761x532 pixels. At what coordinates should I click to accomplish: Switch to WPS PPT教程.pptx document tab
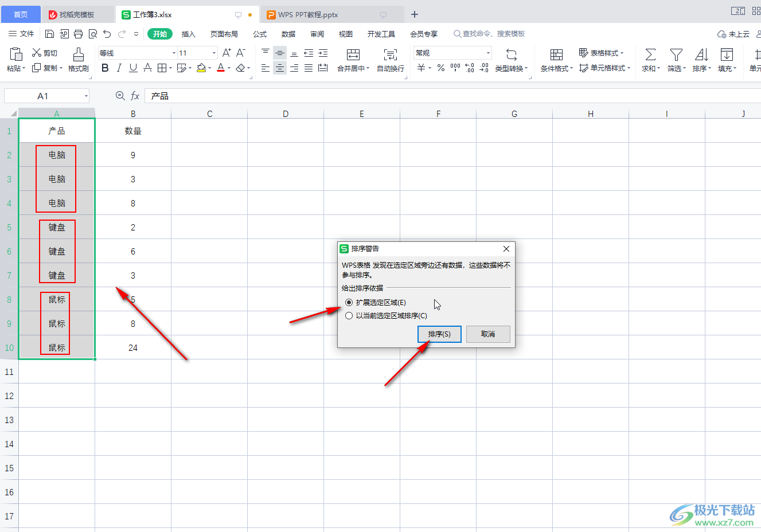[x=331, y=14]
